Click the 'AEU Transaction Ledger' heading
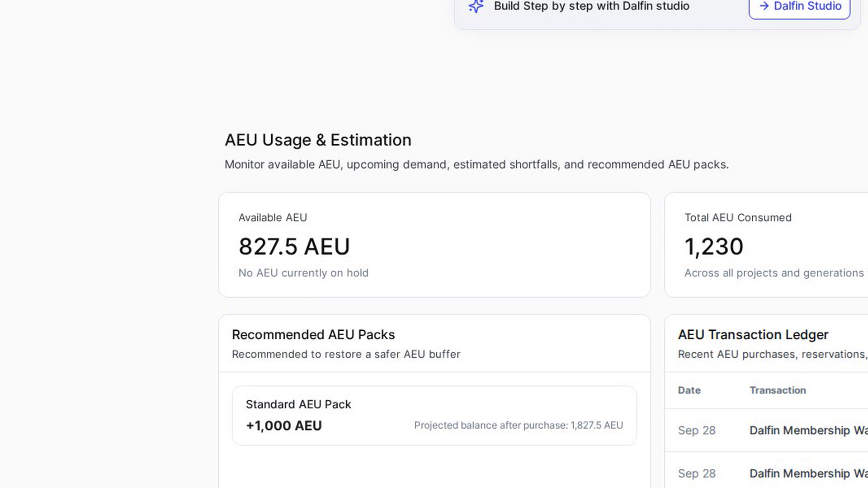Image resolution: width=868 pixels, height=488 pixels. pyautogui.click(x=753, y=335)
